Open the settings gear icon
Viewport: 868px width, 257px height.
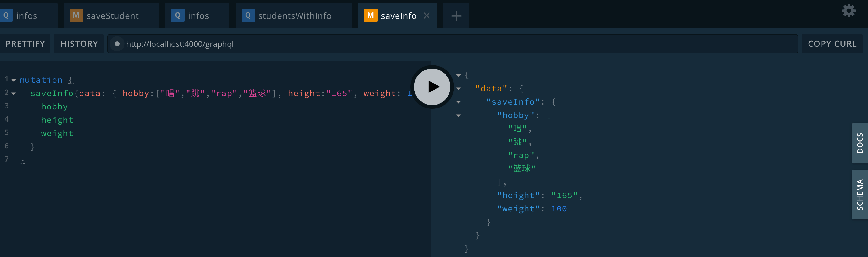coord(849,11)
